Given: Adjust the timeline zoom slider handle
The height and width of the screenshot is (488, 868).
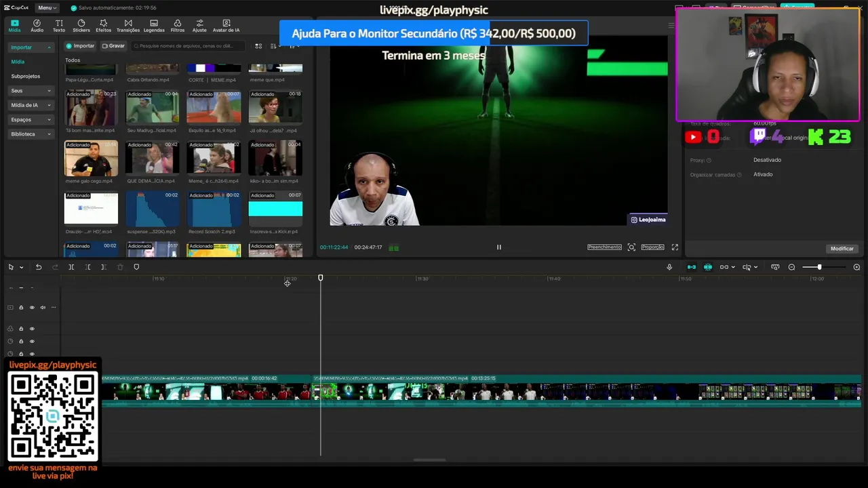Looking at the screenshot, I should (819, 267).
